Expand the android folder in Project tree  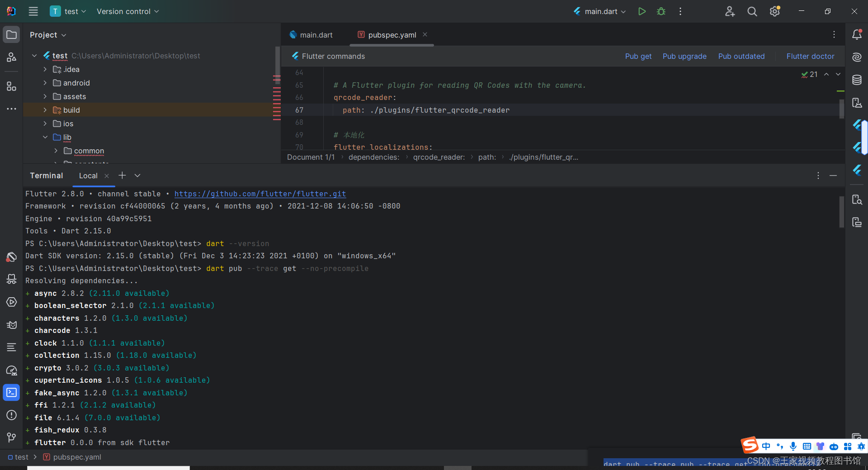45,83
